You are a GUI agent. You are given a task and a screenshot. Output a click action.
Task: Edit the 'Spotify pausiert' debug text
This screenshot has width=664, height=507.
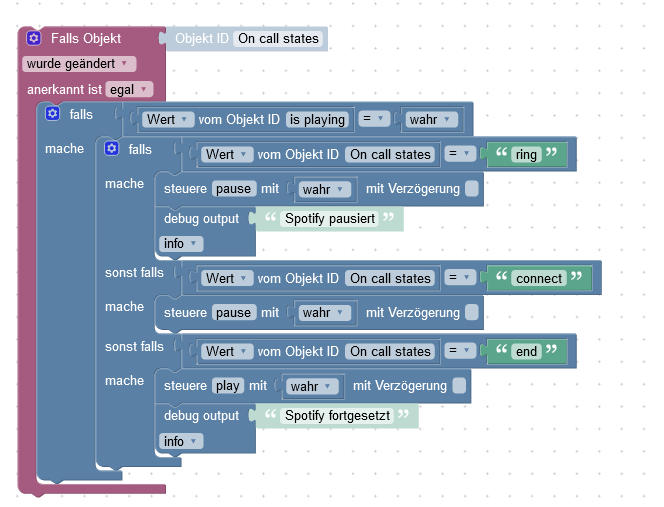pyautogui.click(x=329, y=219)
